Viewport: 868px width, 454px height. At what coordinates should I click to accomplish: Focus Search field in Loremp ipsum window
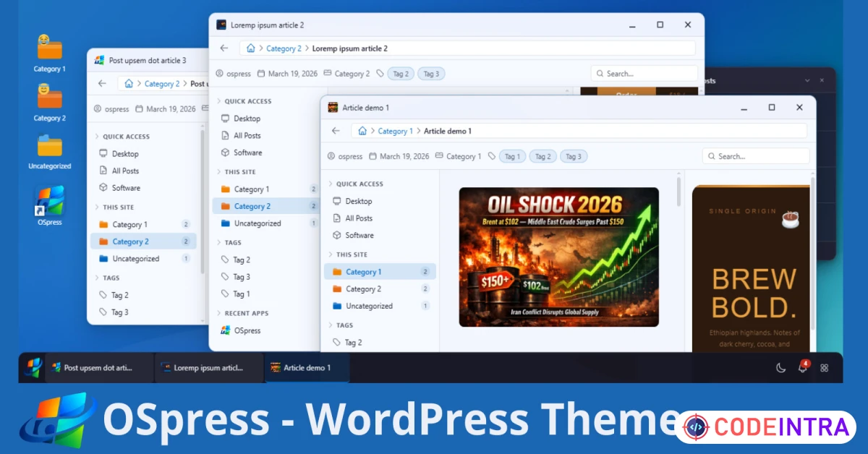pyautogui.click(x=644, y=74)
